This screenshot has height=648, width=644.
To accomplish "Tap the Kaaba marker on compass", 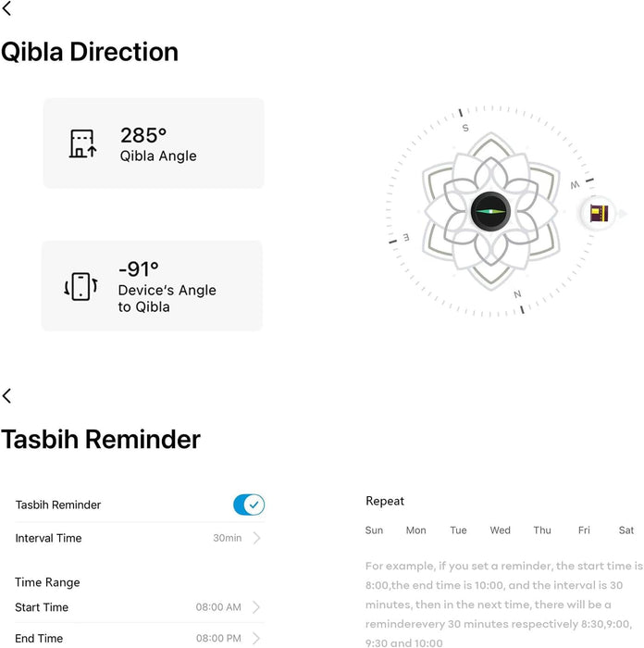I will (x=600, y=214).
